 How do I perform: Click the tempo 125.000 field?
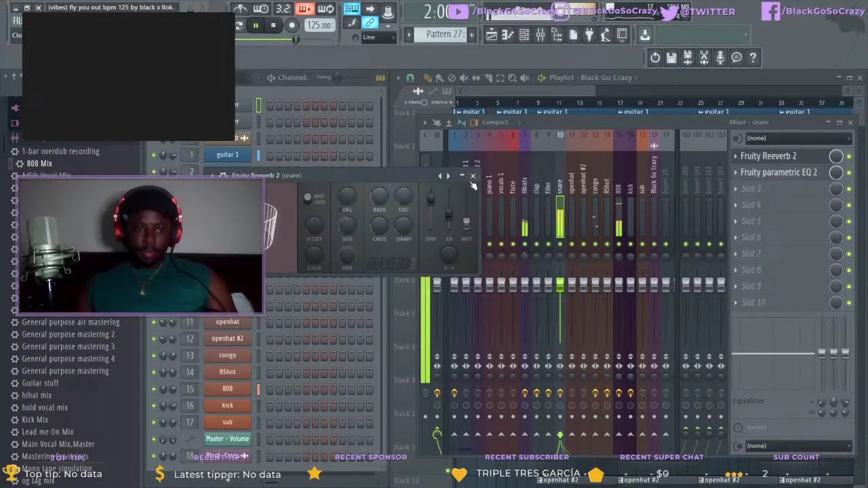point(319,26)
